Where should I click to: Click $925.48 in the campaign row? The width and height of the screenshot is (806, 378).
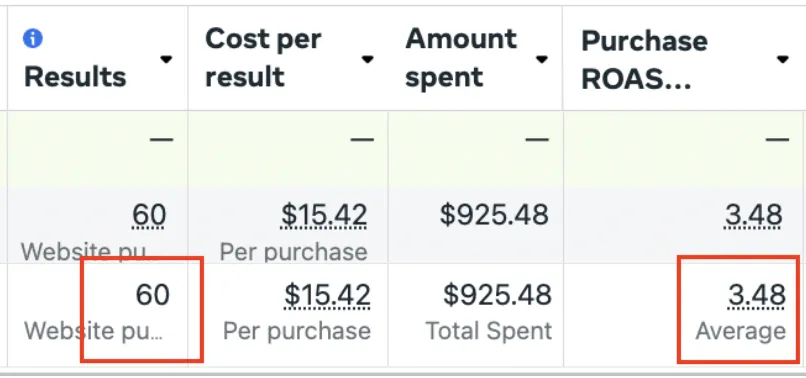click(494, 215)
